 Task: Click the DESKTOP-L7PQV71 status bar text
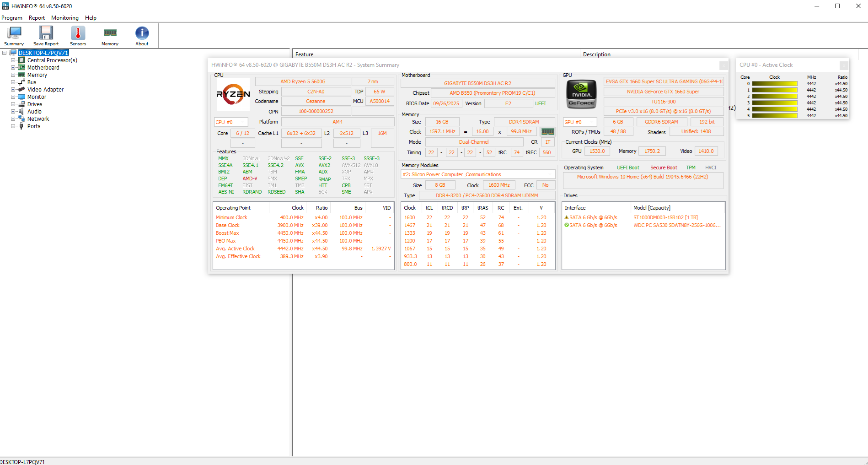(x=22, y=462)
